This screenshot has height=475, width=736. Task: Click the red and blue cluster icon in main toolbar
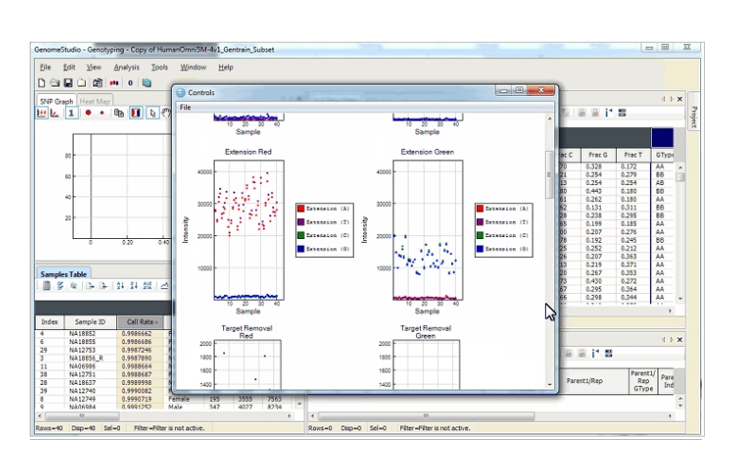tap(113, 83)
